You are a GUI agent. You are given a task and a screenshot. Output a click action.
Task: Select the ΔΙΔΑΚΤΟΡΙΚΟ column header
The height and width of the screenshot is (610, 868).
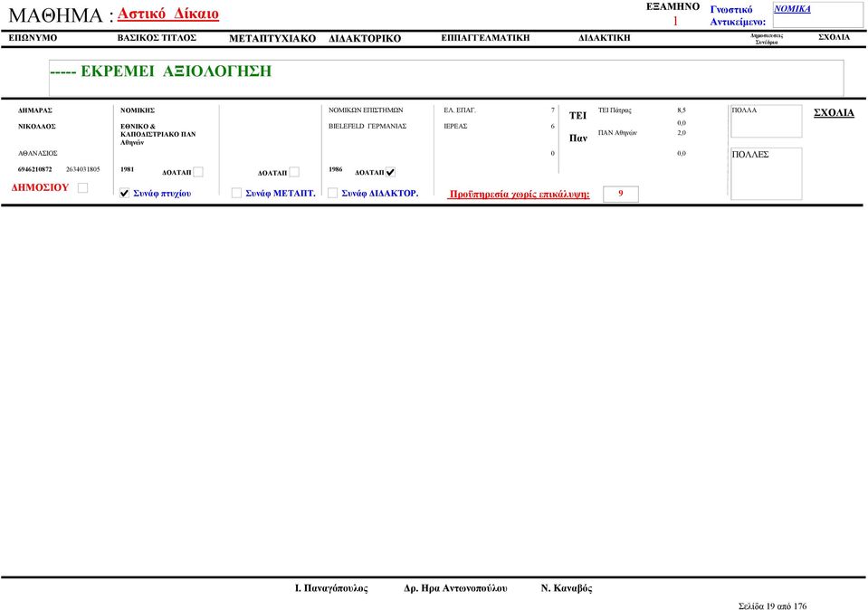coord(365,39)
